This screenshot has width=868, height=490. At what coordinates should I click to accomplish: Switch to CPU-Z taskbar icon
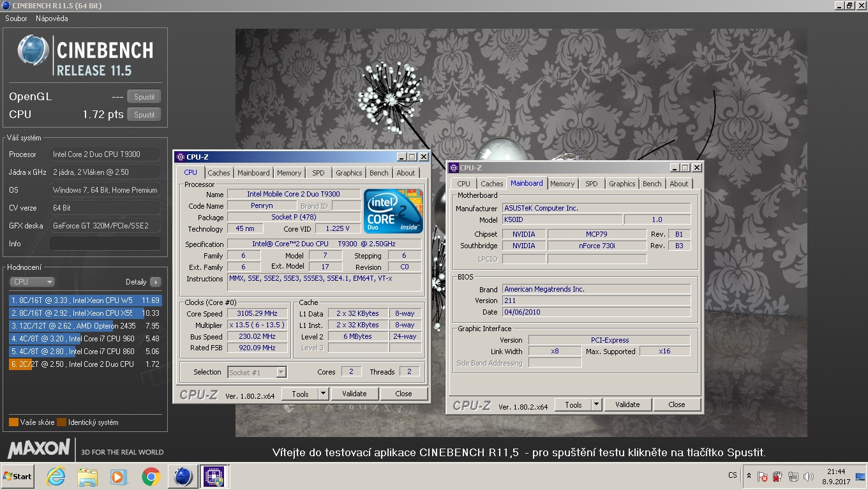pyautogui.click(x=214, y=477)
